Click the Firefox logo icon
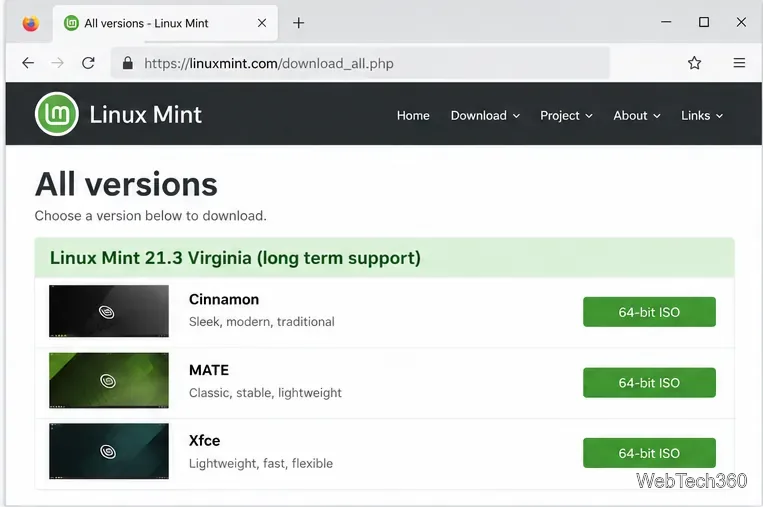The width and height of the screenshot is (763, 507). [x=30, y=23]
